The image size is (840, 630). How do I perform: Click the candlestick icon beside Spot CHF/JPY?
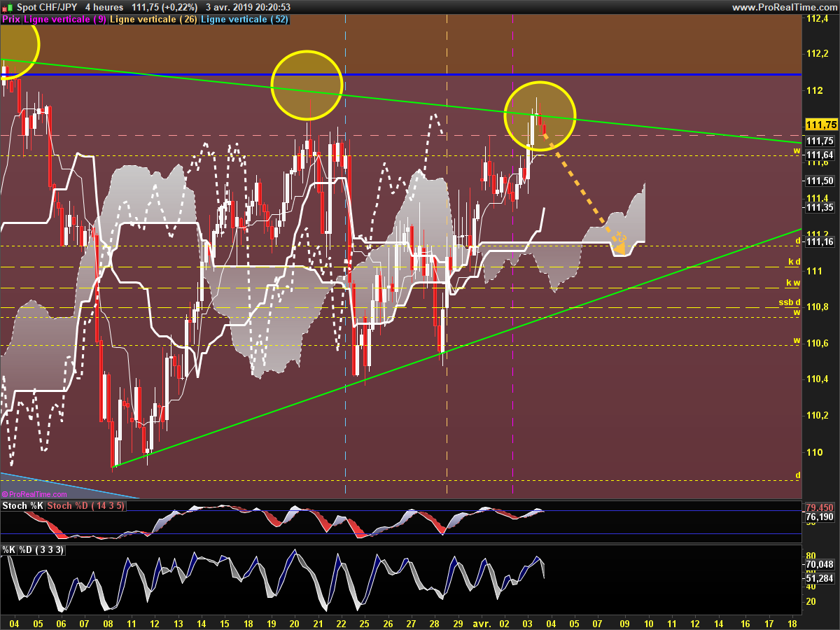(x=7, y=7)
